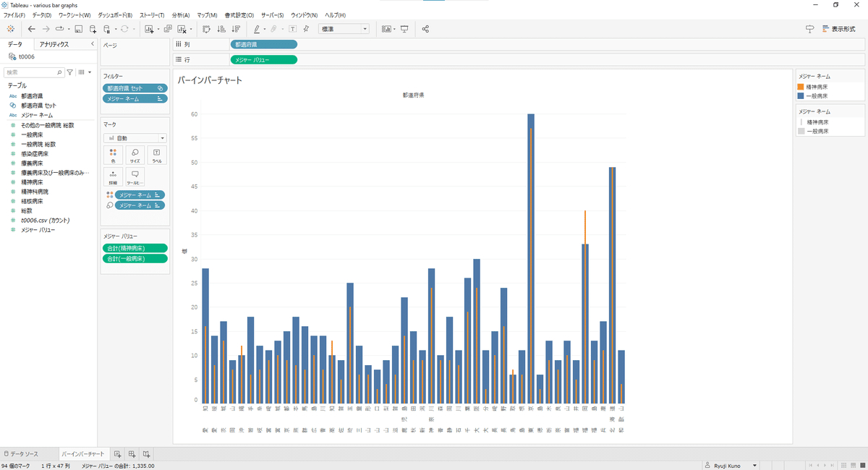Click the sort ascending icon
The height and width of the screenshot is (470, 868).
pyautogui.click(x=221, y=29)
